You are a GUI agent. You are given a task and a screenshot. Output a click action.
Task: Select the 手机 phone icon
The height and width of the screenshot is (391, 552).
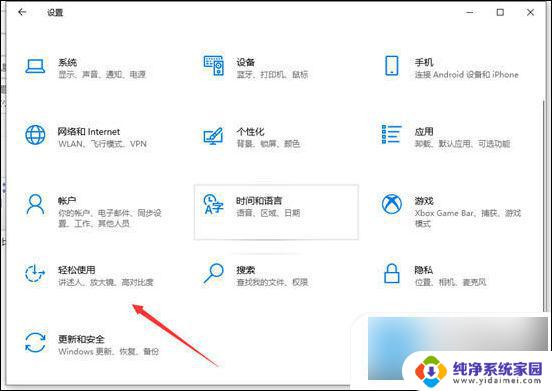(392, 66)
